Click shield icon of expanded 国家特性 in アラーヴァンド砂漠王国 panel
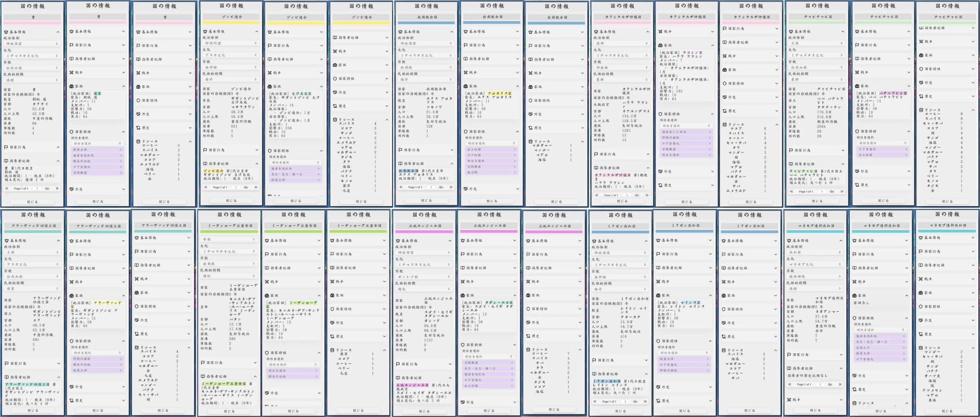 coord(72,341)
